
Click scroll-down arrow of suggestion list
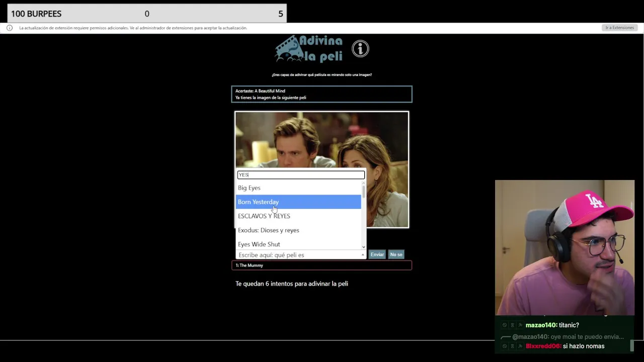pyautogui.click(x=364, y=247)
